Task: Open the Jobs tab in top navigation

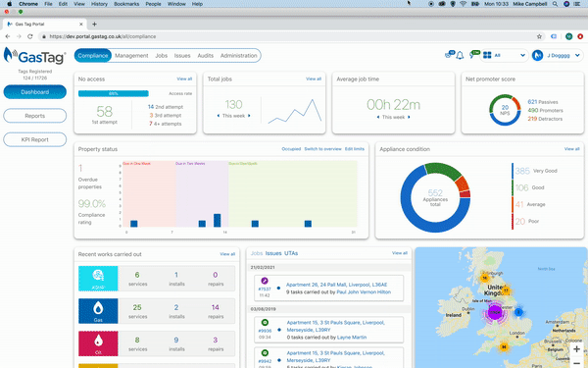Action: click(x=162, y=56)
